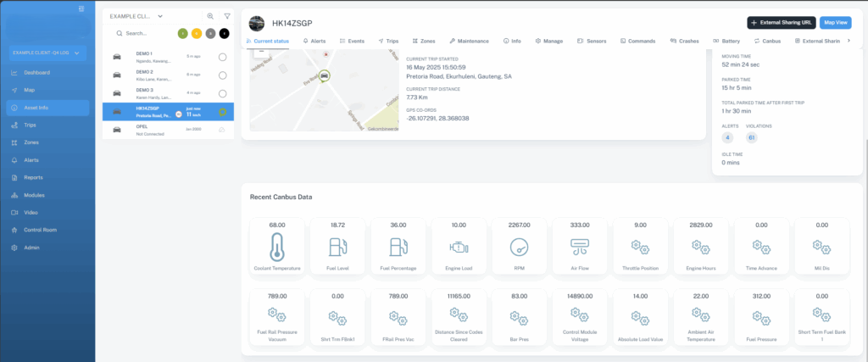
Task: Click the Engine Load icon
Action: tap(458, 247)
